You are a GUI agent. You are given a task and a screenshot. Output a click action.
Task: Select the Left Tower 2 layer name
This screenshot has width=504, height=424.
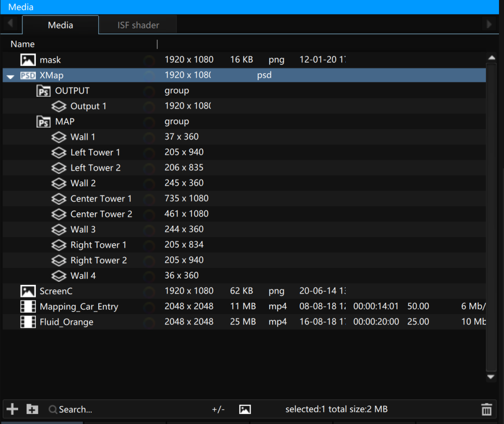tap(95, 168)
